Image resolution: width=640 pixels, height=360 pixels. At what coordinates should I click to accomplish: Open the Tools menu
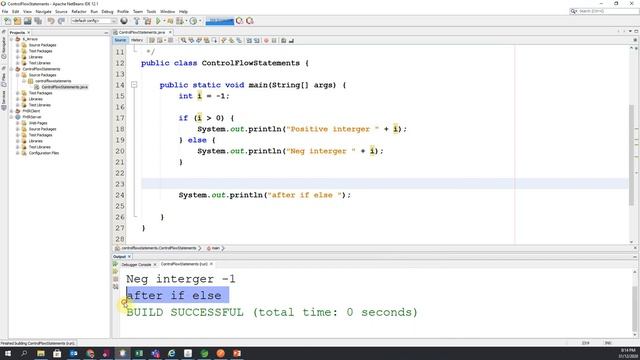tap(151, 11)
